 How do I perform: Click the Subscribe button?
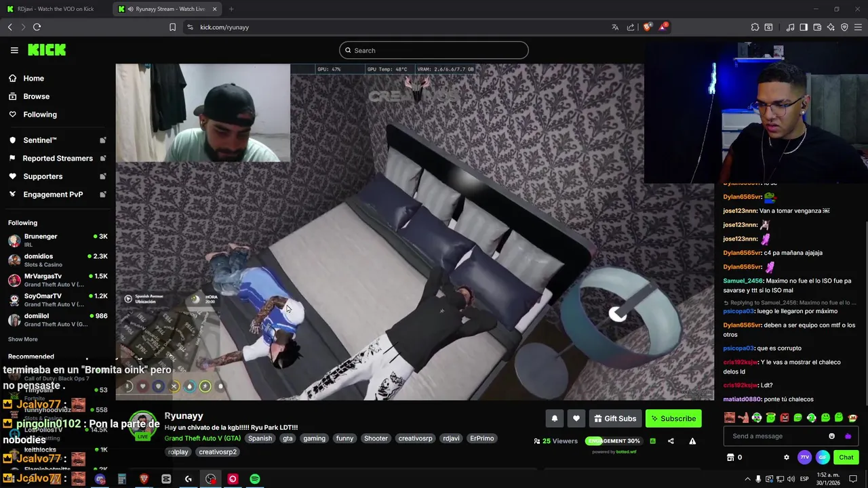[673, 419]
